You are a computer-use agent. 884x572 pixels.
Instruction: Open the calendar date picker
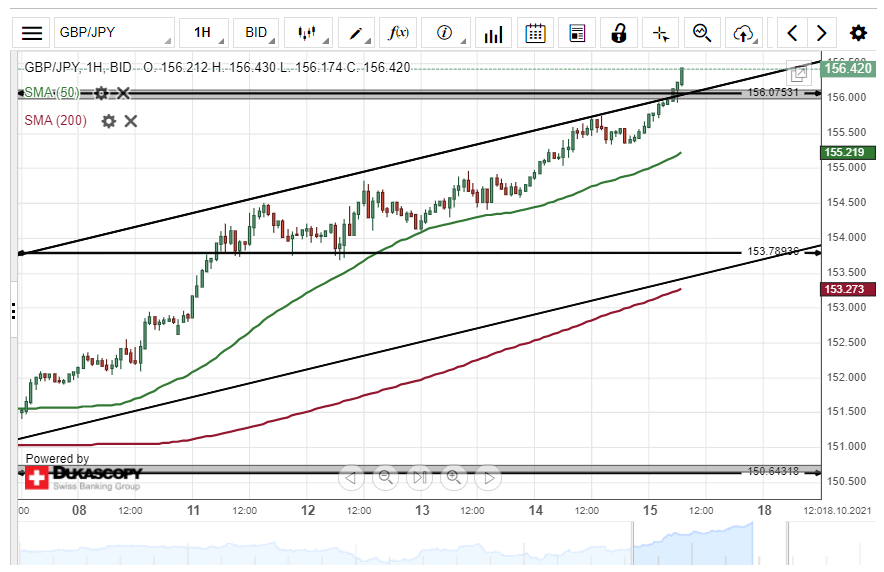(535, 33)
